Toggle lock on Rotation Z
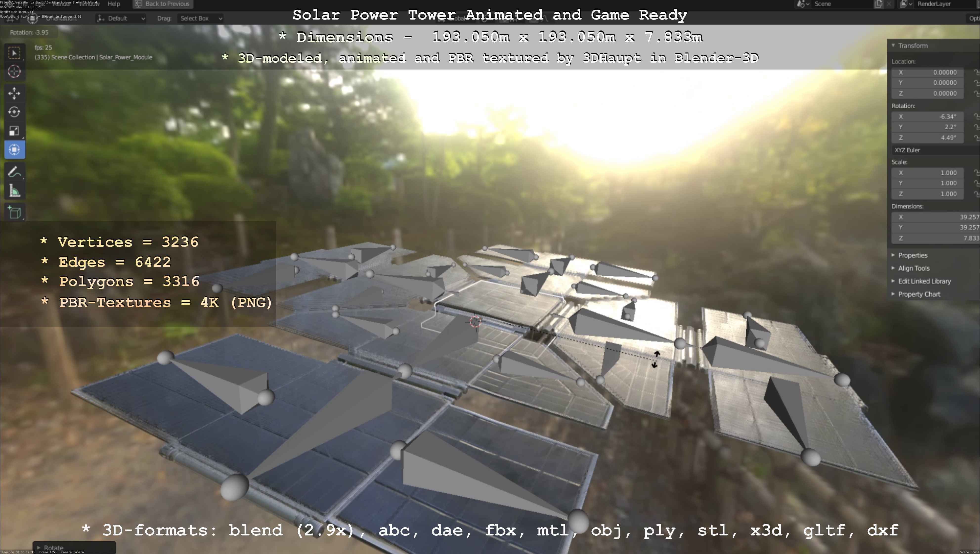 click(x=976, y=138)
